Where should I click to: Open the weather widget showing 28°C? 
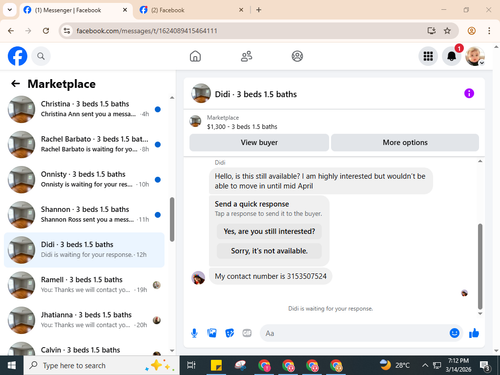pyautogui.click(x=395, y=365)
